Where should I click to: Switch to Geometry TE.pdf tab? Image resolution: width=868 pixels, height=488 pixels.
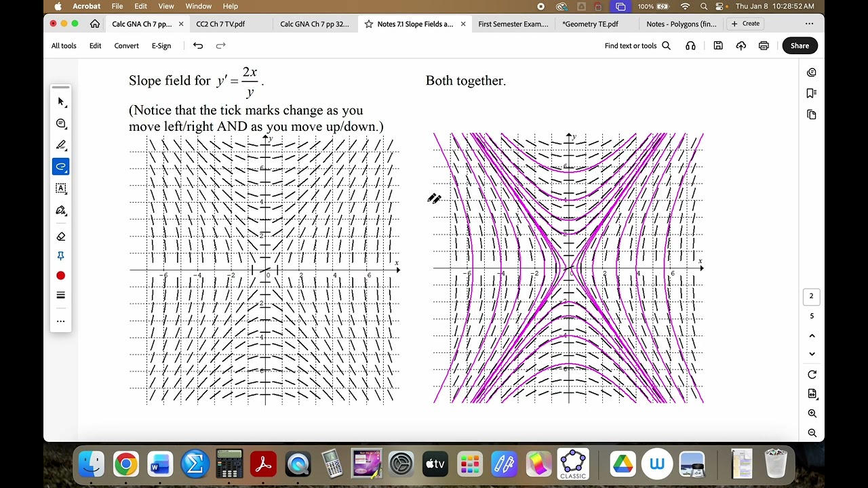click(590, 24)
